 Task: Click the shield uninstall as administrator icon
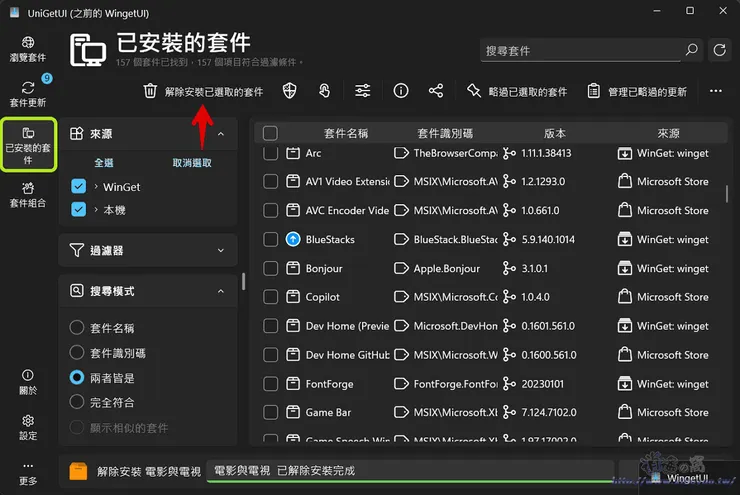[x=289, y=91]
